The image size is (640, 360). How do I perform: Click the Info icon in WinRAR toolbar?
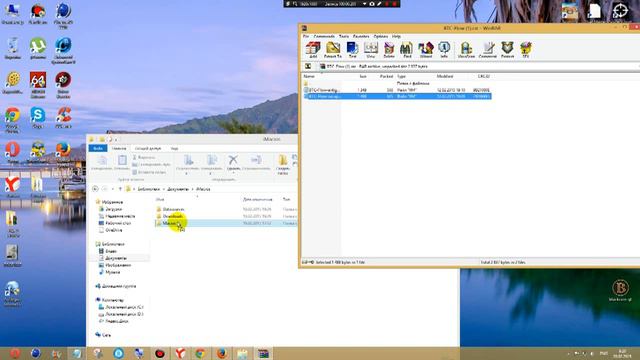point(444,50)
